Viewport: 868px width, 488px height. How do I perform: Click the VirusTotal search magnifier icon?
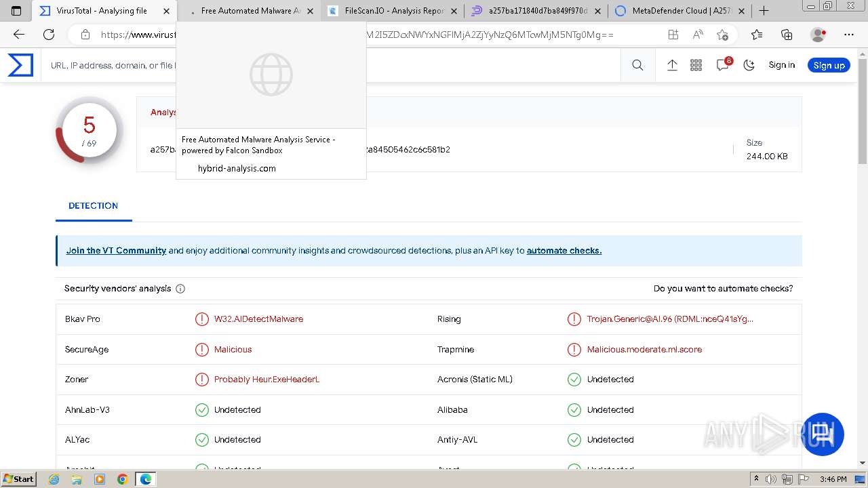(637, 65)
